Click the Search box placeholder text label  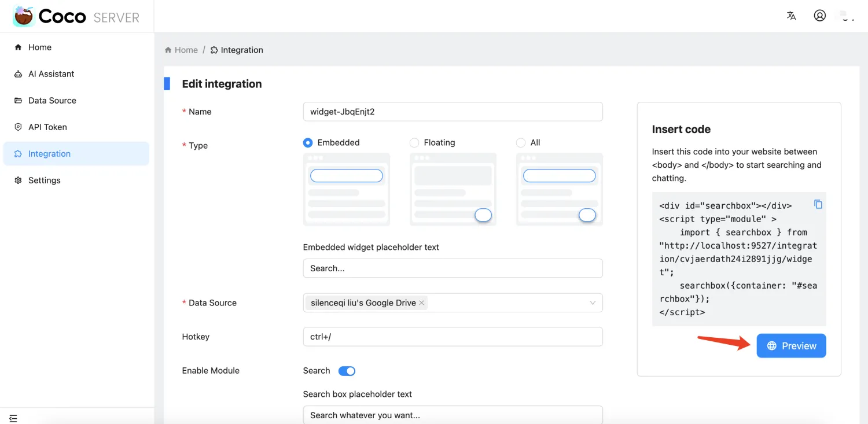(x=358, y=394)
